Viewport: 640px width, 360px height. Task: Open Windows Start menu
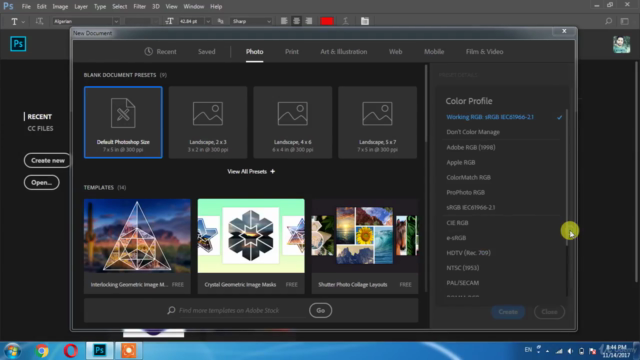pos(12,351)
